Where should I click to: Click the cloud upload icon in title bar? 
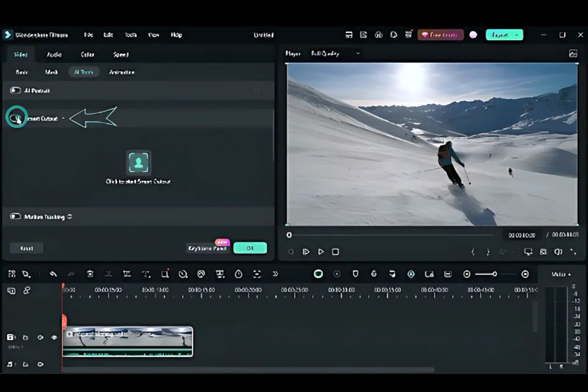point(378,35)
